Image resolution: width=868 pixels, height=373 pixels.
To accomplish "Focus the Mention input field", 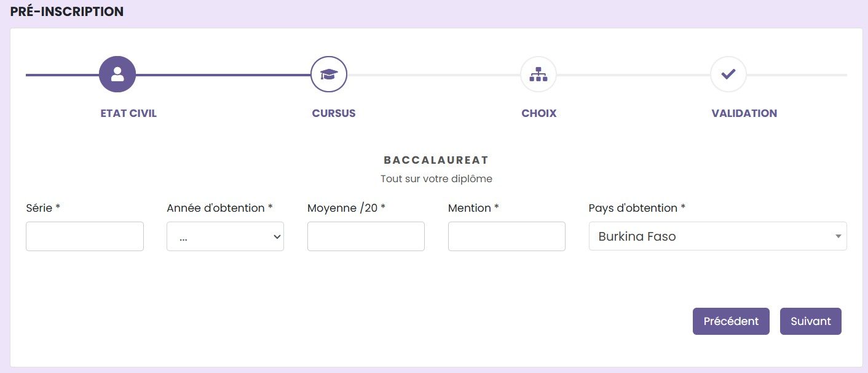I will point(507,236).
